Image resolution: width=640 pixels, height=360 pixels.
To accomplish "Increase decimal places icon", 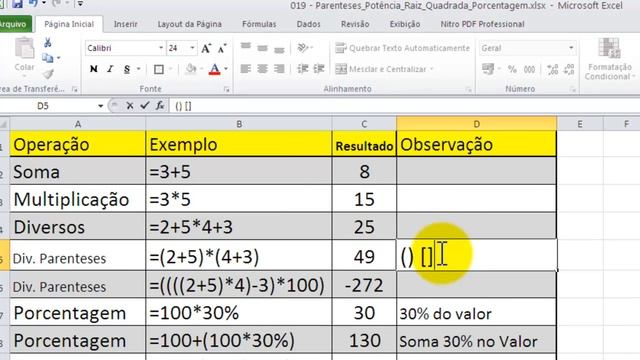I will click(x=553, y=69).
